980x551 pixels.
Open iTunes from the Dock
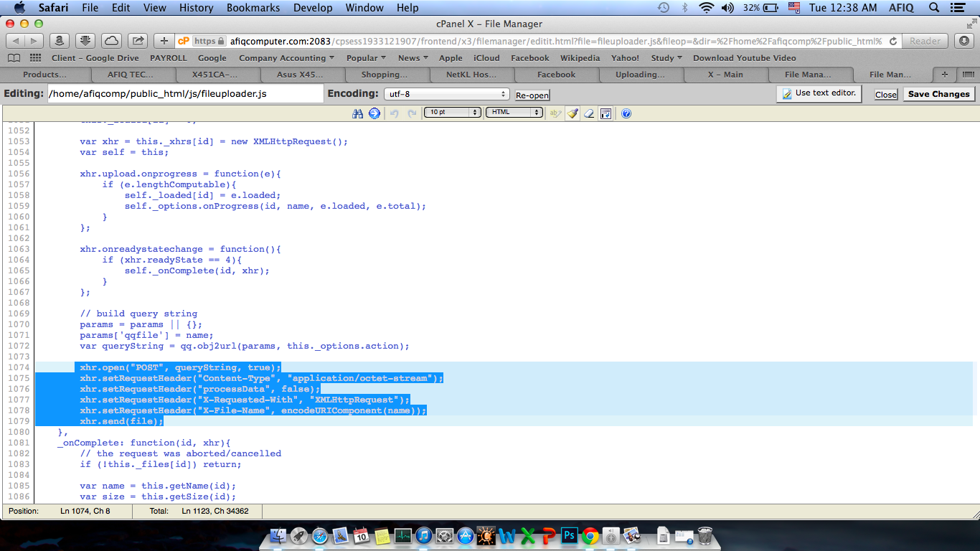click(x=424, y=535)
